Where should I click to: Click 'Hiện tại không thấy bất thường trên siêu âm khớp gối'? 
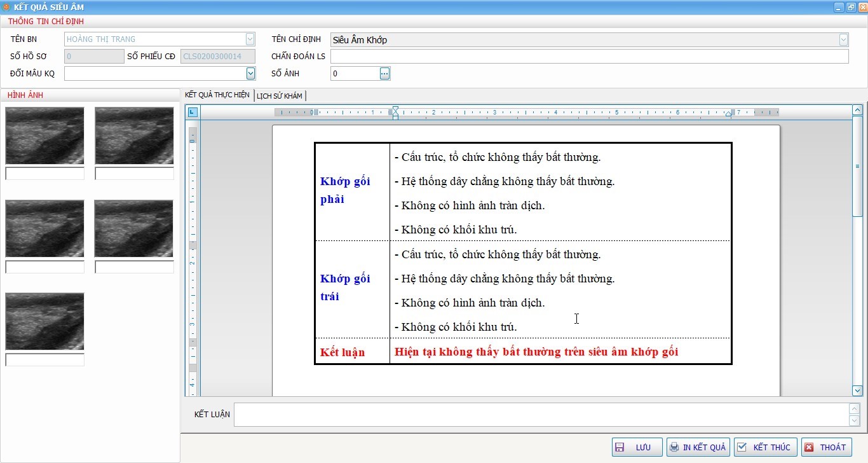click(x=536, y=352)
